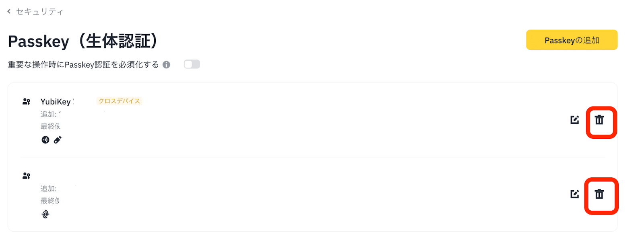The image size is (644, 249).
Task: Click the NFC icon under YubiKey
Action: coord(45,140)
